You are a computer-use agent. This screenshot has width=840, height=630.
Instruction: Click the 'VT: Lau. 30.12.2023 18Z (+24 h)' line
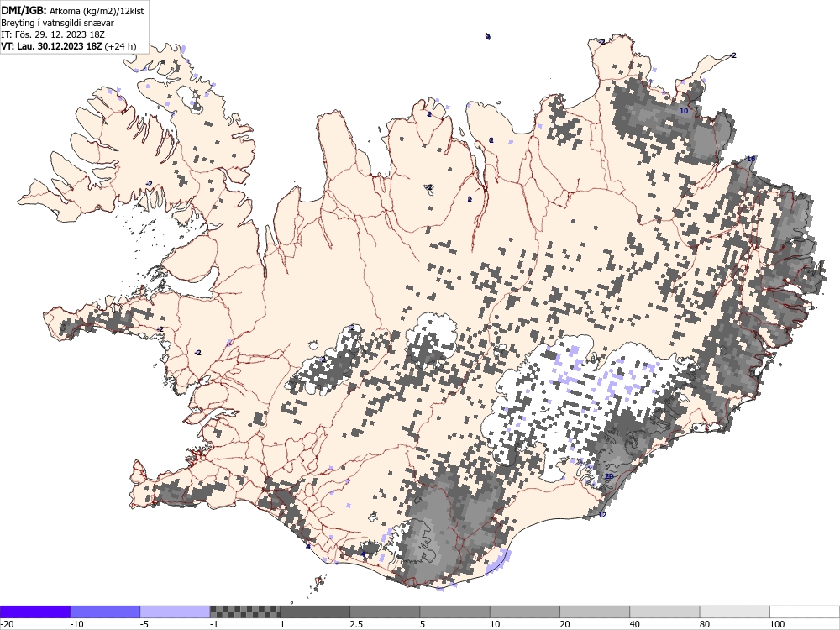click(68, 46)
